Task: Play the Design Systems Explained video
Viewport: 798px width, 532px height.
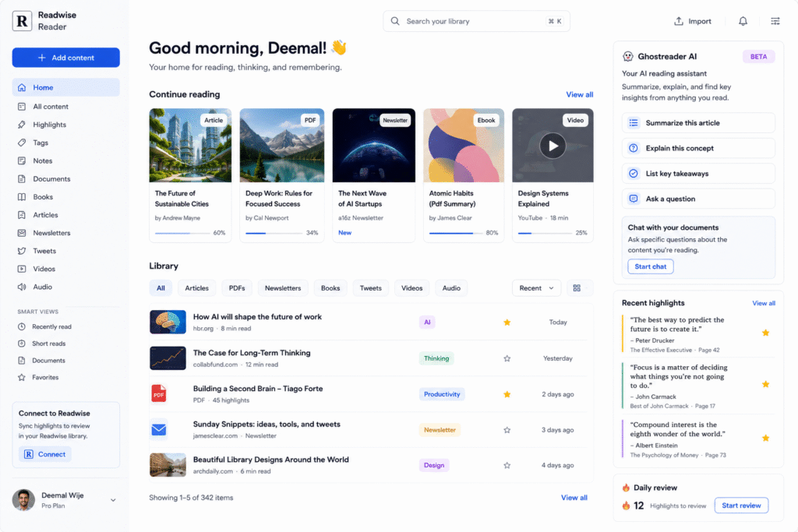Action: pos(553,146)
